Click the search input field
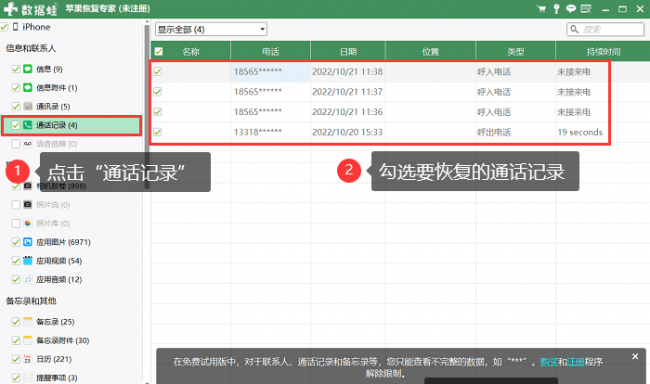This screenshot has height=384, width=650. [x=605, y=29]
